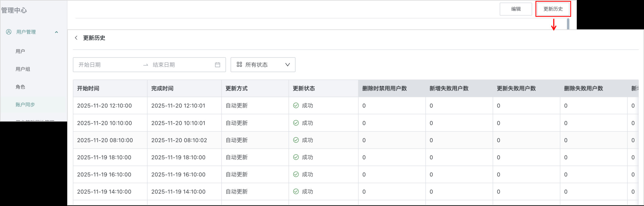Click success icon in 08:10:00 row
Image resolution: width=644 pixels, height=206 pixels.
point(296,140)
